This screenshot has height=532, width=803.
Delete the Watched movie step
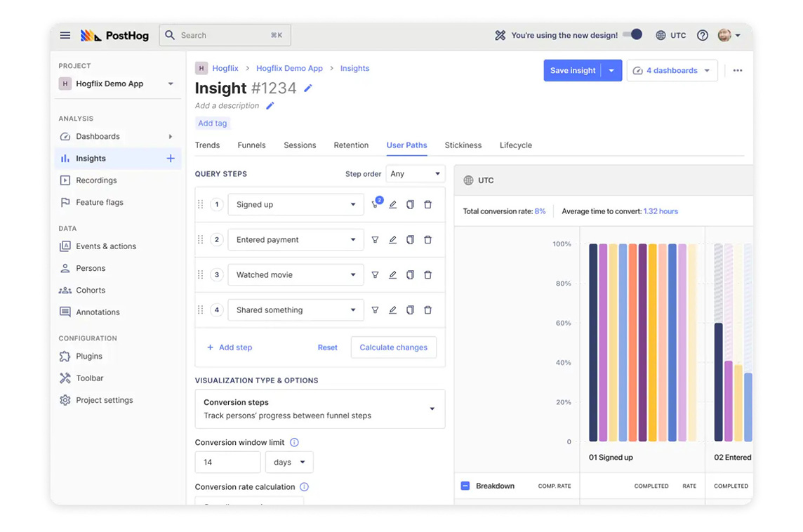click(x=427, y=275)
